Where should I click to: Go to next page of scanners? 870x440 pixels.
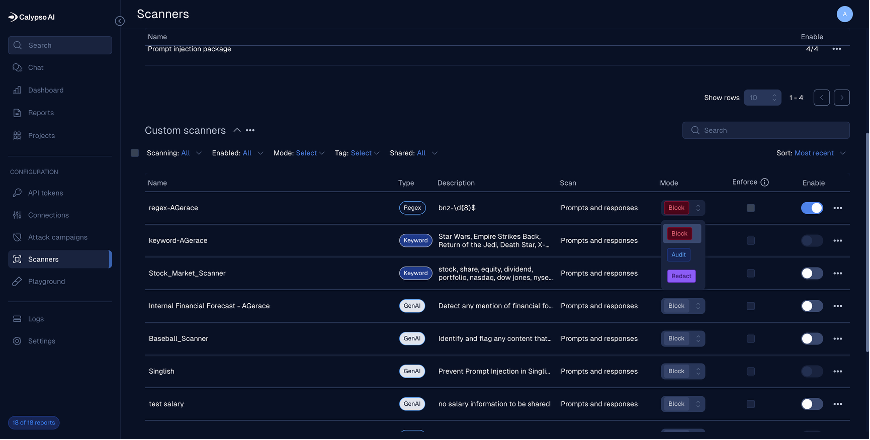click(x=842, y=98)
